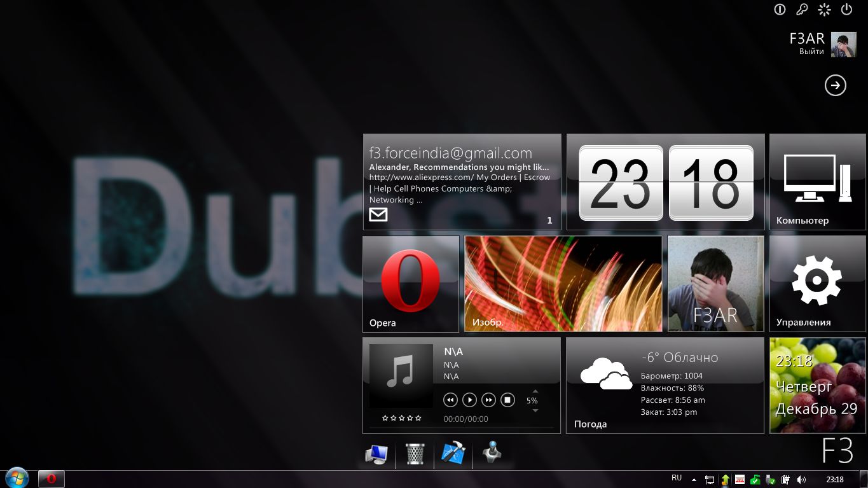The height and width of the screenshot is (488, 868).
Task: Click the circled right arrow button
Action: tap(836, 85)
